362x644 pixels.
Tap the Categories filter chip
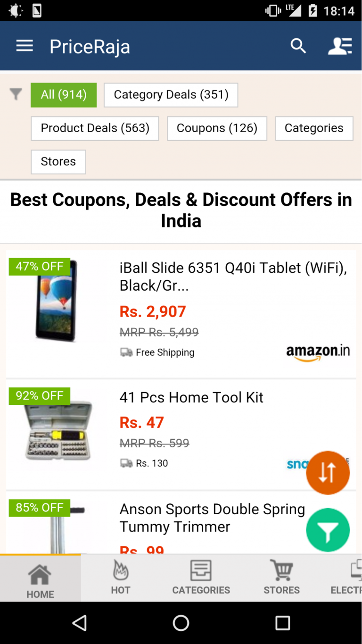click(x=314, y=128)
